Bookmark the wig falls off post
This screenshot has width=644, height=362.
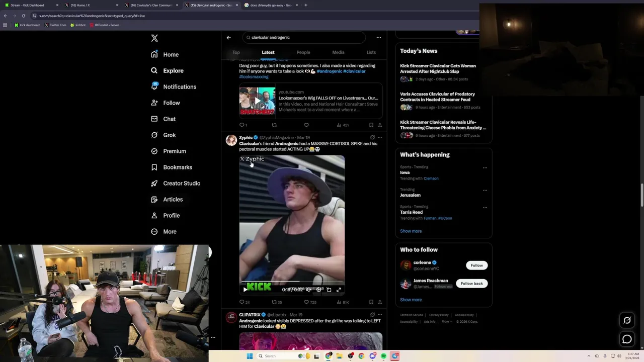tap(371, 125)
